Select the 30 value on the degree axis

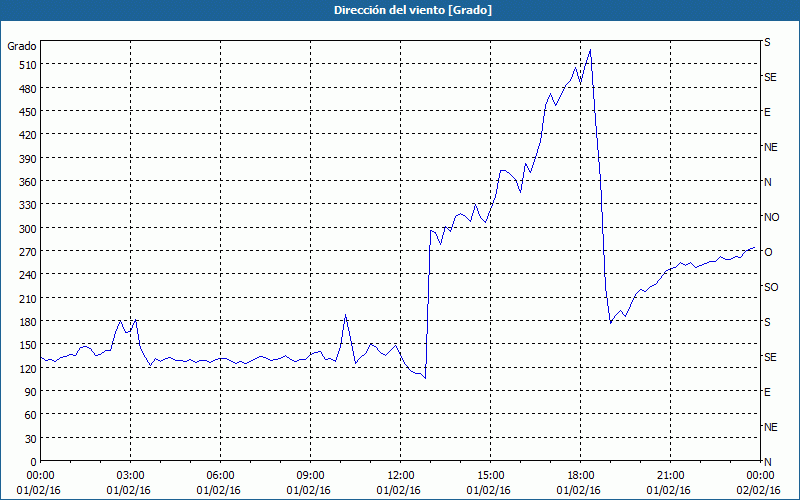(31, 439)
